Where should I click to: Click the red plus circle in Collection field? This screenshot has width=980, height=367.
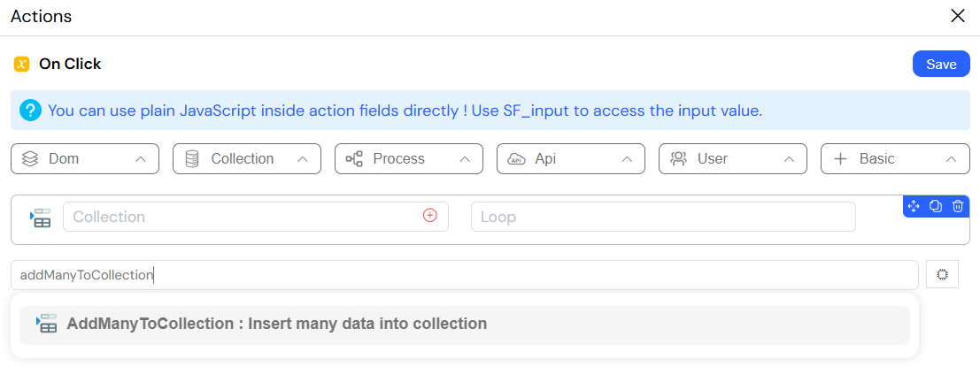[x=430, y=215]
